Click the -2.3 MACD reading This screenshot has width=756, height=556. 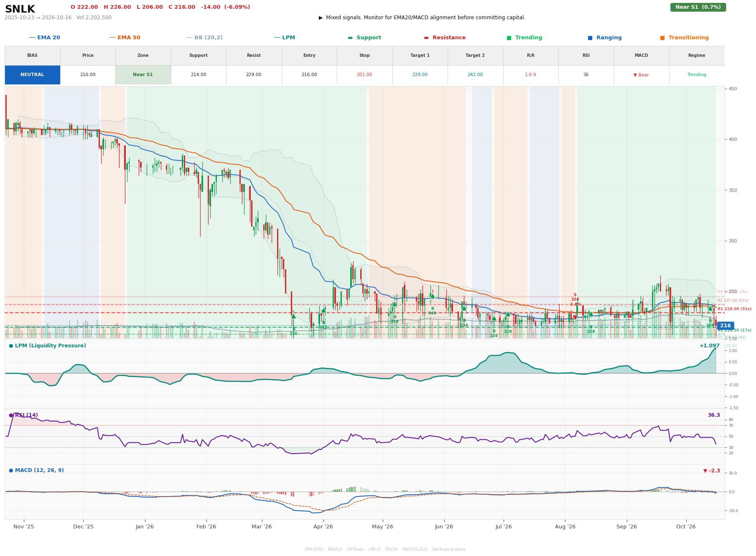point(712,471)
